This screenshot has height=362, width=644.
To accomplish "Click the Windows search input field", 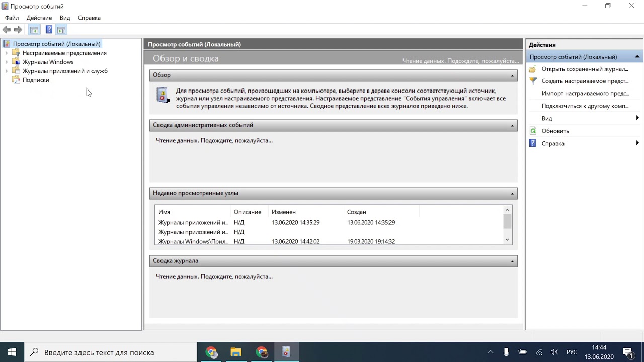I will point(116,352).
